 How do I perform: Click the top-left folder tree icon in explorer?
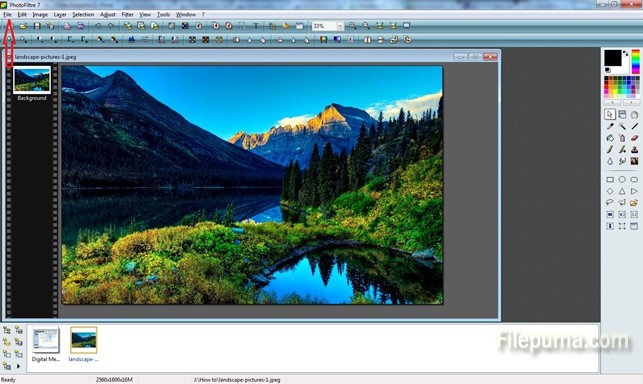coord(7,330)
